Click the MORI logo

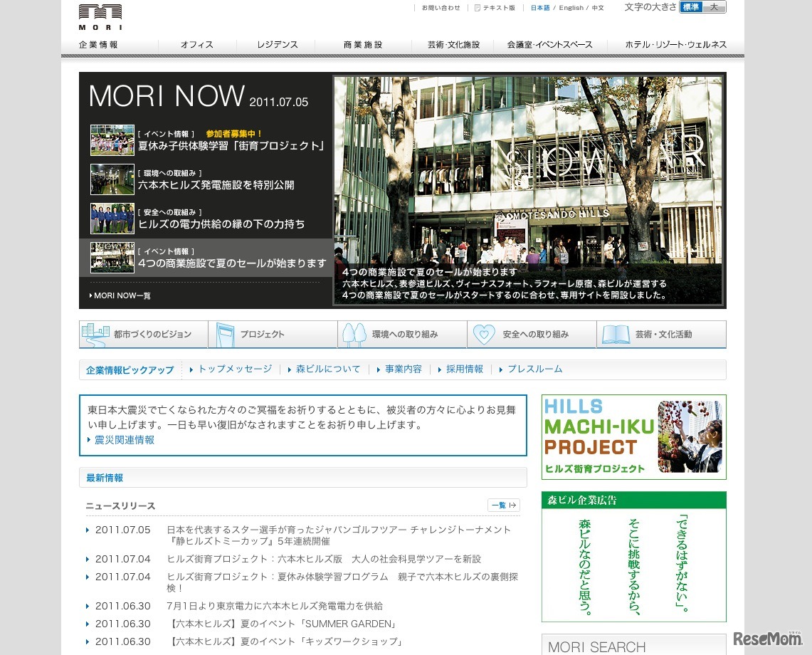click(100, 17)
